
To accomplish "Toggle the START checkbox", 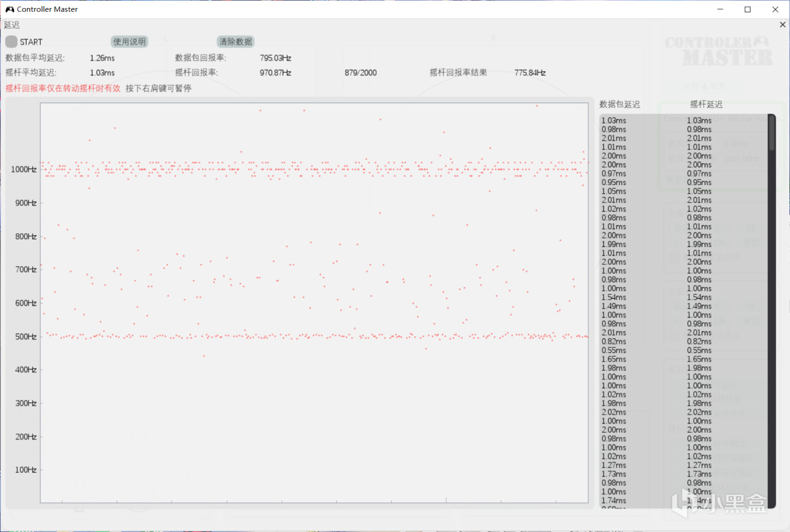I will coord(12,42).
